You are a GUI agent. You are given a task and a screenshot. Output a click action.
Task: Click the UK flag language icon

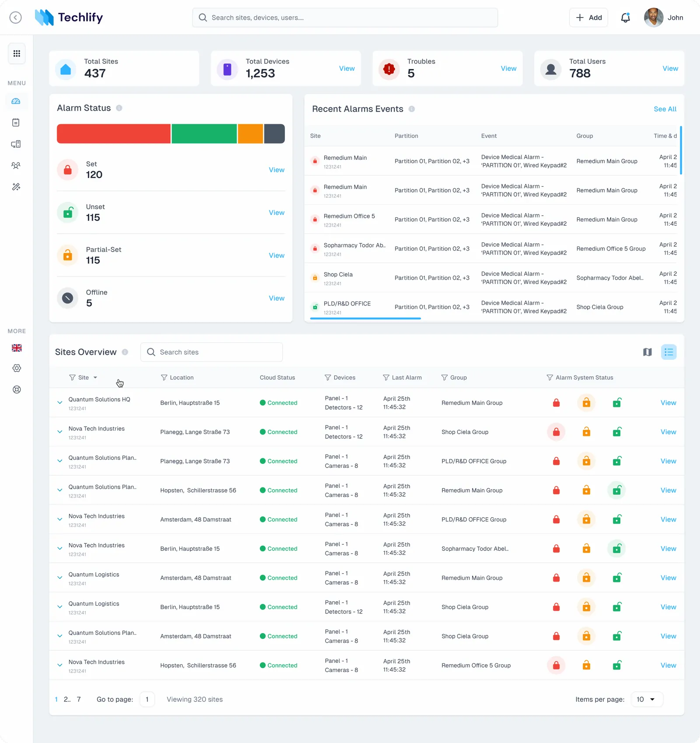(17, 348)
